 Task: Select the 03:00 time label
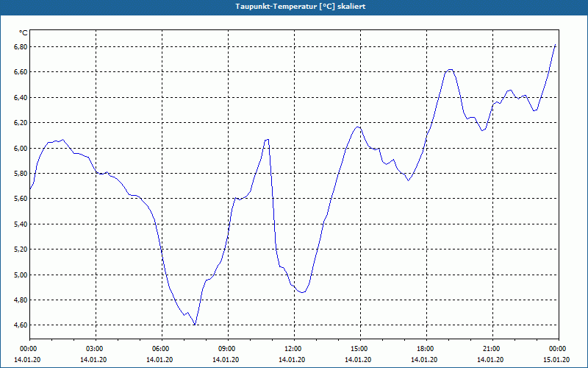[x=95, y=349]
